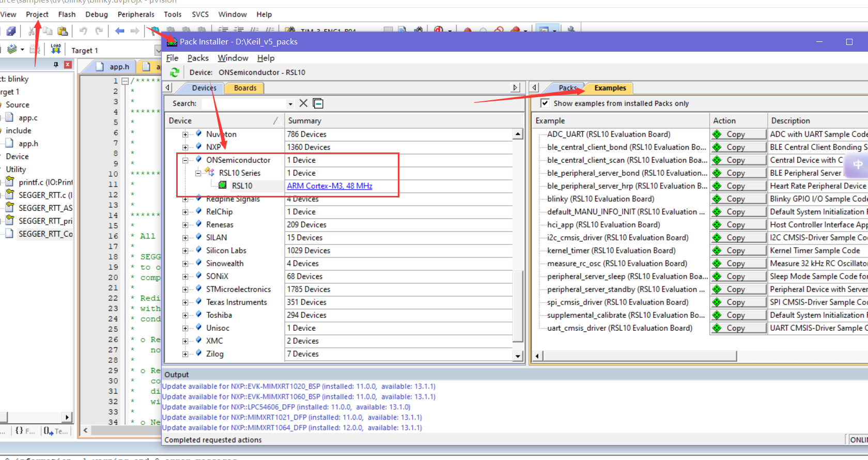868x460 pixels.
Task: Click the Manage Multi-Project stacked layers icon
Action: (12, 50)
